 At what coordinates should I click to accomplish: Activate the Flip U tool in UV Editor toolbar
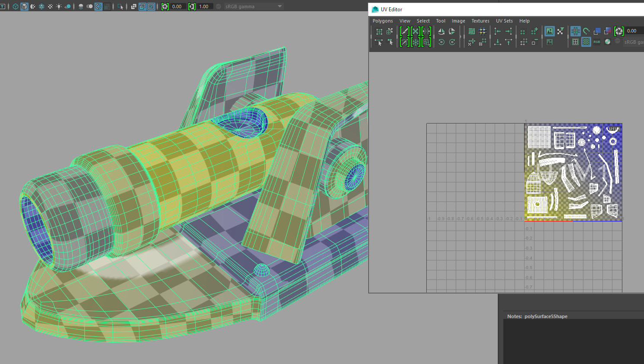tap(441, 31)
